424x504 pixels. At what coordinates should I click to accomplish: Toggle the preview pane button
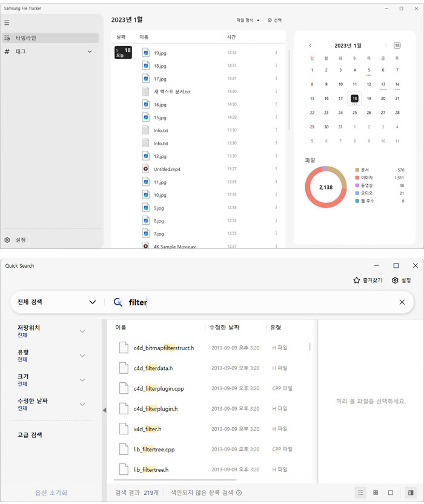click(411, 492)
